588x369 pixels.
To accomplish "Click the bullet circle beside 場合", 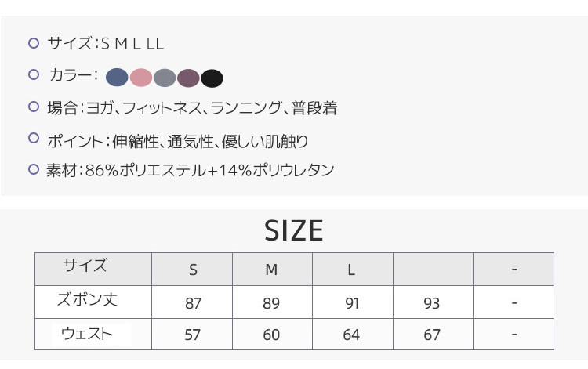I will click(33, 107).
